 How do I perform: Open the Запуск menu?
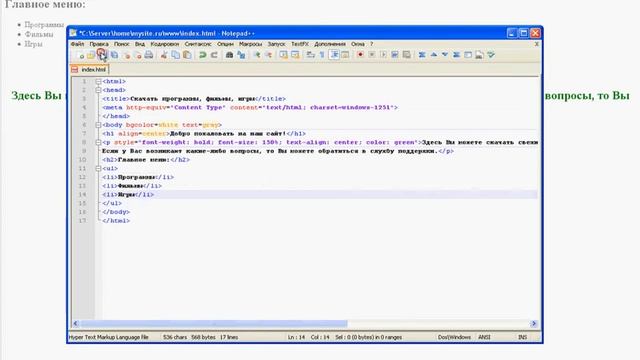click(x=276, y=44)
